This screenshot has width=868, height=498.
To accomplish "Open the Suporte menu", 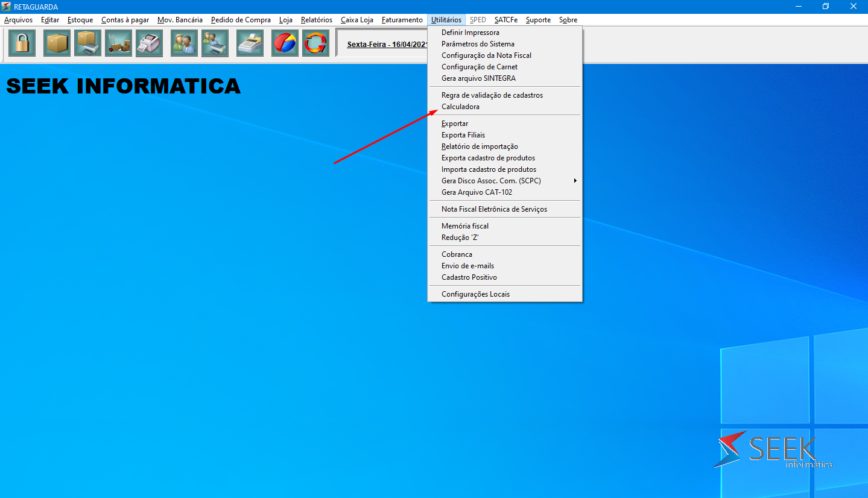I will coord(538,20).
